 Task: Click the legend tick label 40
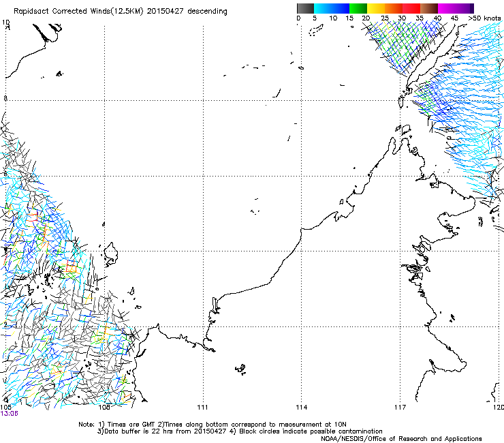pos(437,18)
